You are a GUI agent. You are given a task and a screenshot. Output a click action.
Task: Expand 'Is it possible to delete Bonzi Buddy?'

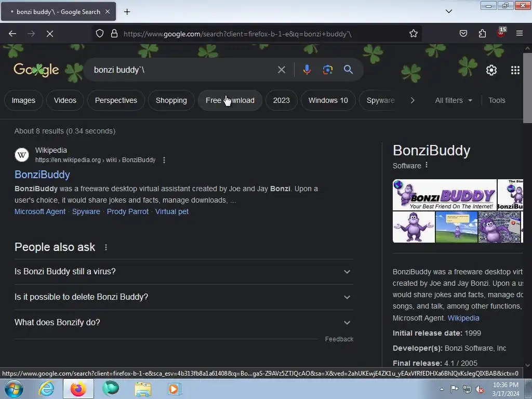184,297
